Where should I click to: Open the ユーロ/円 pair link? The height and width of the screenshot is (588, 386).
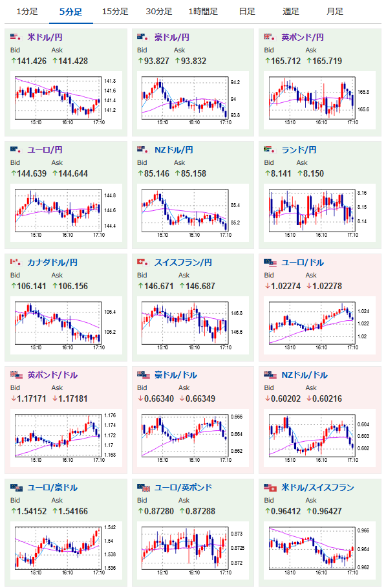(x=45, y=149)
